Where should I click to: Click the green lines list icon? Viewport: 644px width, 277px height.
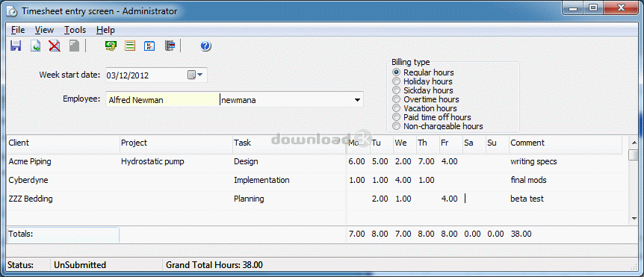point(130,46)
